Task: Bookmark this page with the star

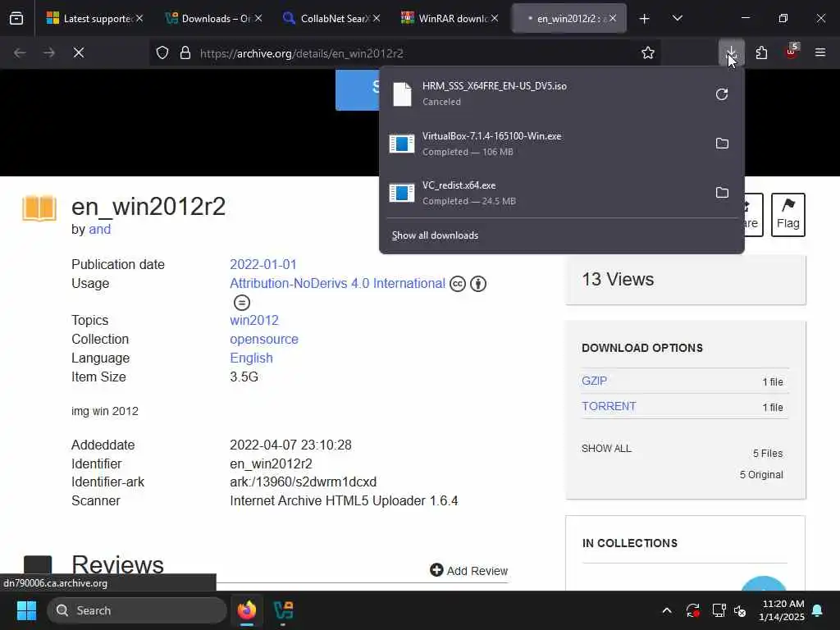Action: tap(648, 53)
